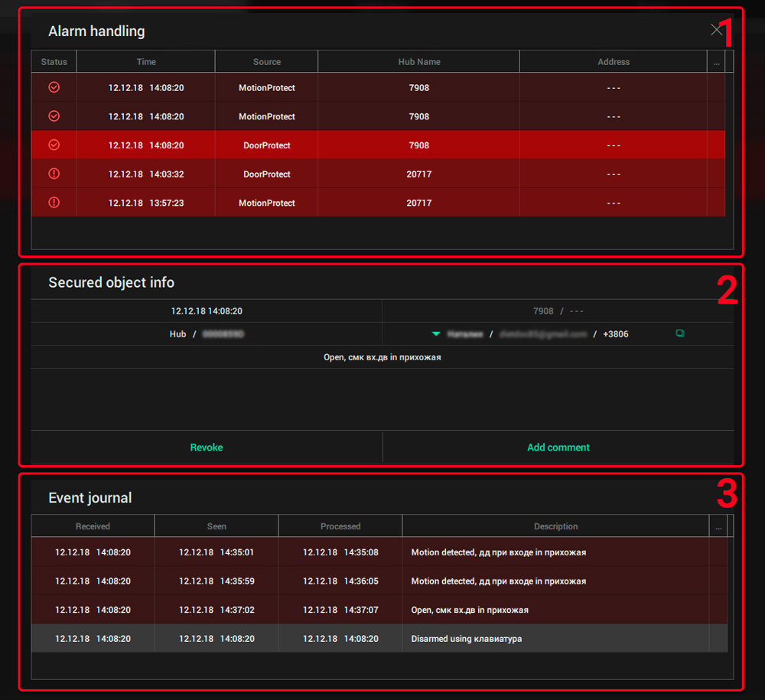Click the phone number +3806 in object info
The image size is (765, 700).
click(x=616, y=334)
